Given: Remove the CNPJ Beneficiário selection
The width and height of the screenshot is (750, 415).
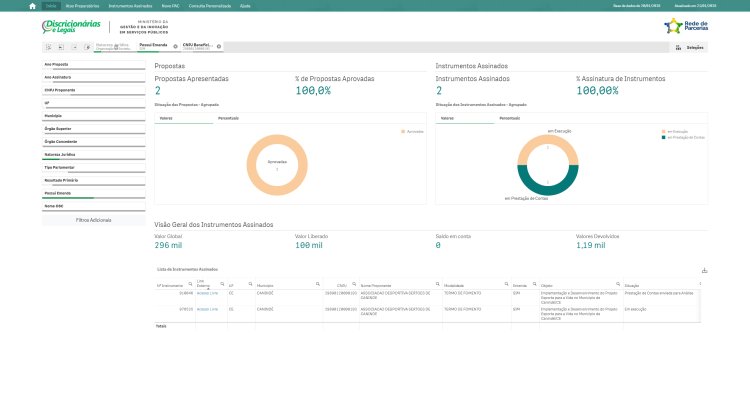Looking at the screenshot, I should click(219, 46).
